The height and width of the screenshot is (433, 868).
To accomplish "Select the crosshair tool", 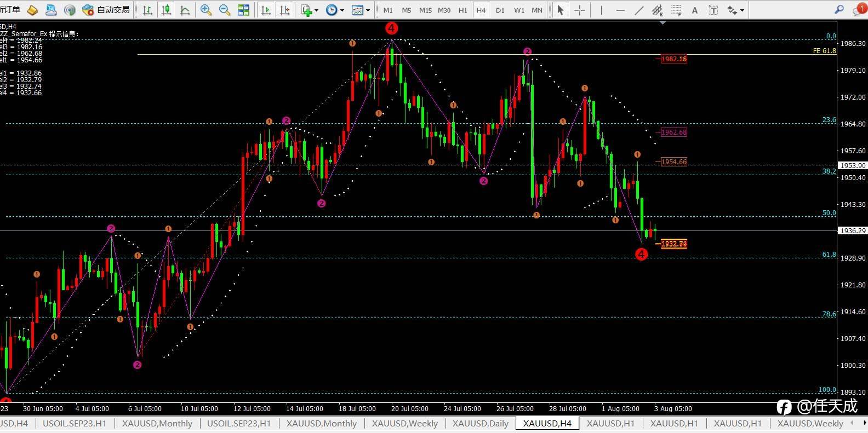I will point(579,10).
